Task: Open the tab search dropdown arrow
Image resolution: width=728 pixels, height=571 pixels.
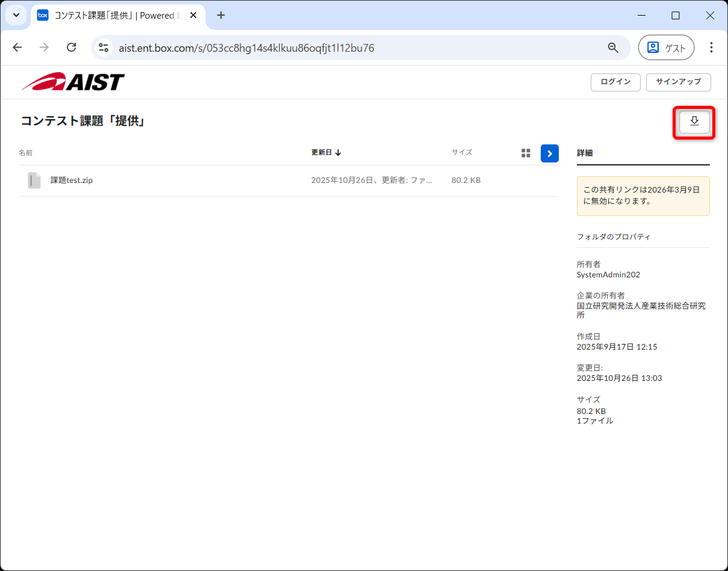Action: pyautogui.click(x=16, y=15)
